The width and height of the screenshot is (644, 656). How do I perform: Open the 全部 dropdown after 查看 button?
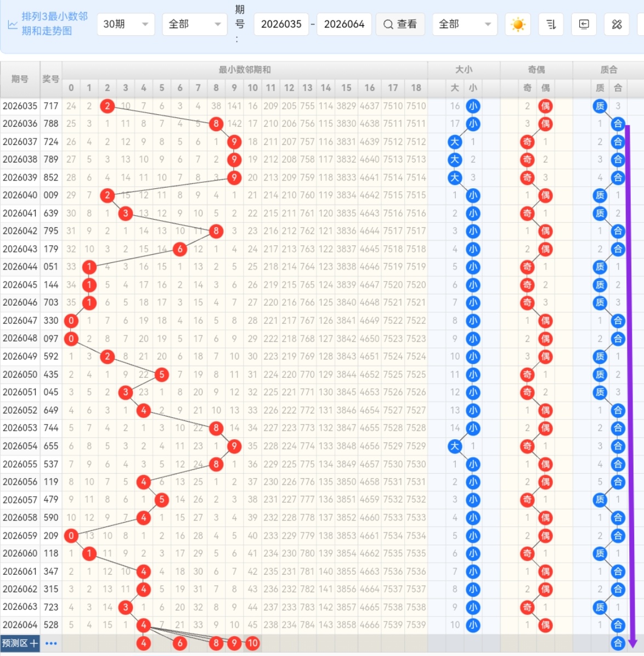pos(464,25)
